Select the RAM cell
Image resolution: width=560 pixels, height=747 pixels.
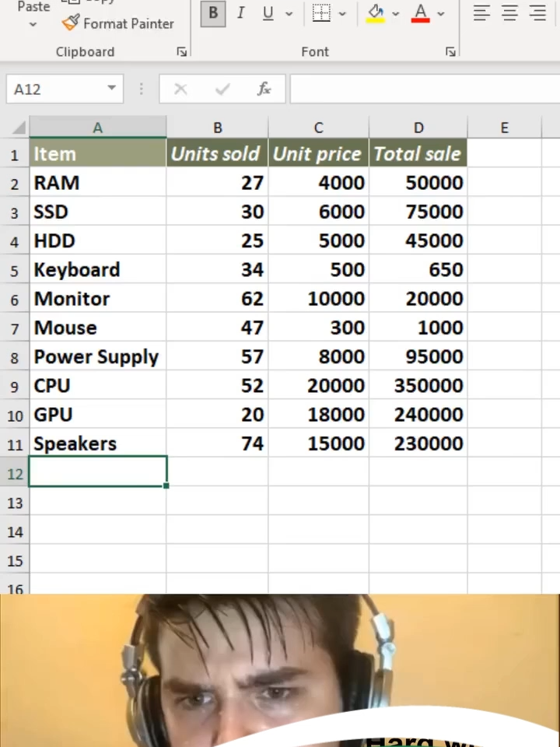pyautogui.click(x=98, y=182)
